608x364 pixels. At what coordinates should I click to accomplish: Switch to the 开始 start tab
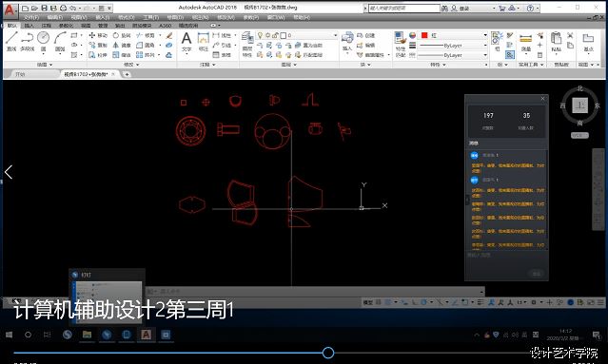[x=20, y=74]
